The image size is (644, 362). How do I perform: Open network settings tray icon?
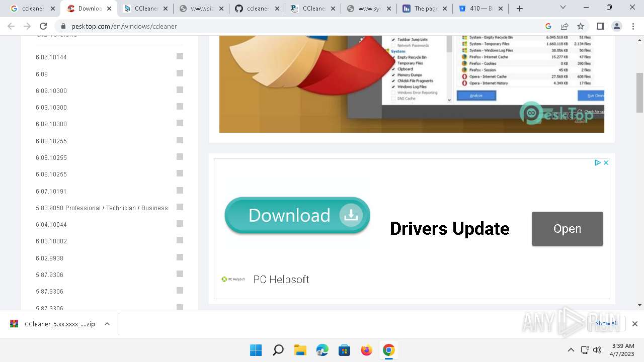pyautogui.click(x=585, y=350)
